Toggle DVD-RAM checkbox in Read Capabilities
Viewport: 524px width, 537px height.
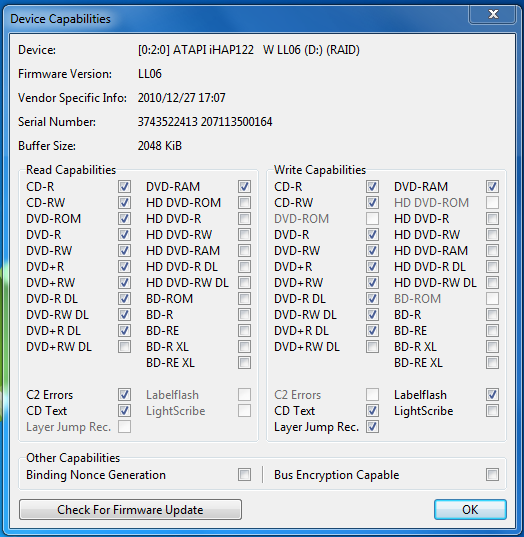pos(244,187)
